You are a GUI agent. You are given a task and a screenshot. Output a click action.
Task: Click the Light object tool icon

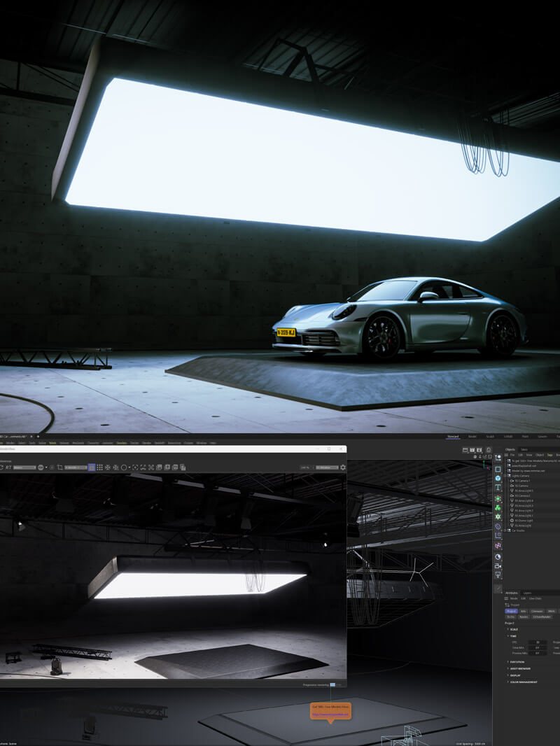tap(498, 575)
